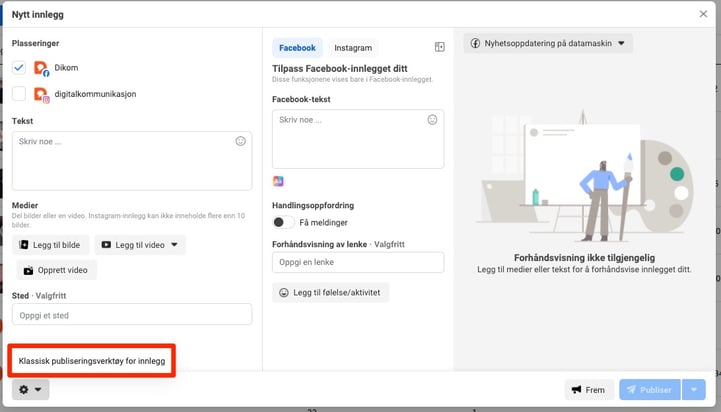Open emoji picker in Tekst field
This screenshot has width=721, height=412.
click(x=240, y=141)
